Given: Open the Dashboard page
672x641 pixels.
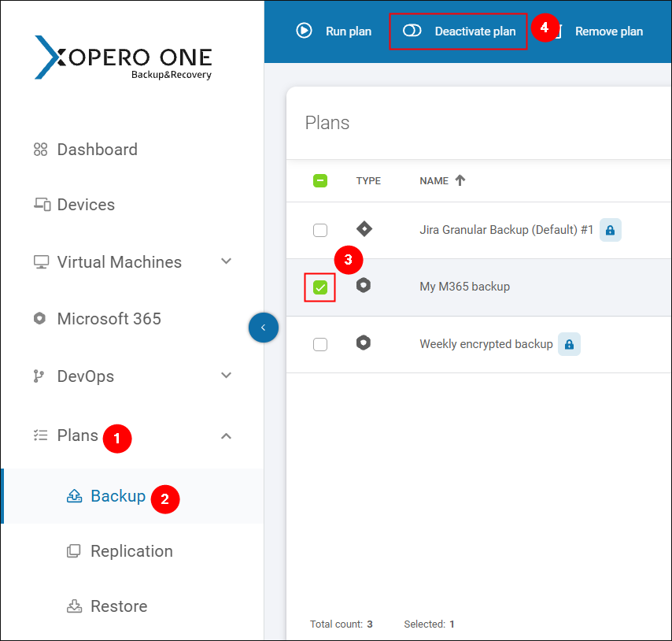Looking at the screenshot, I should point(98,150).
